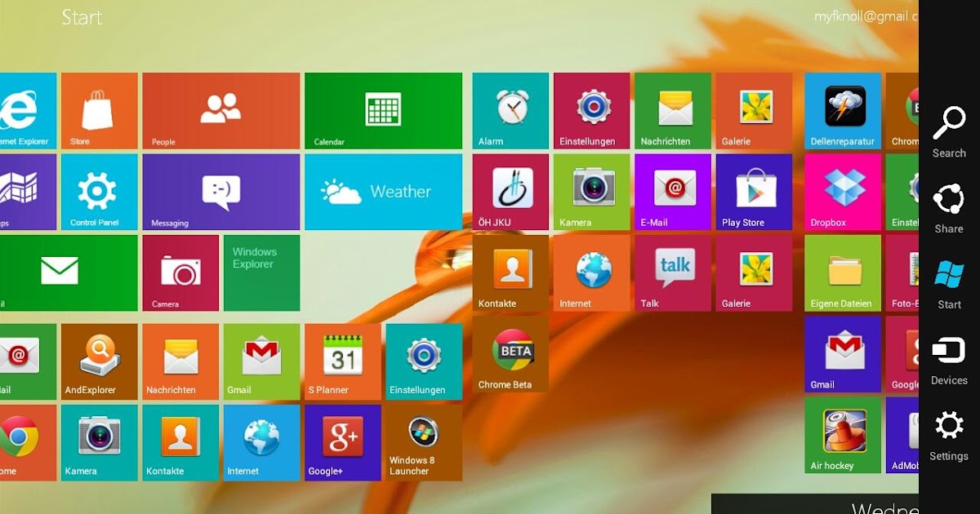The width and height of the screenshot is (980, 514).
Task: Open the Eigene Dateien tile
Action: click(843, 273)
